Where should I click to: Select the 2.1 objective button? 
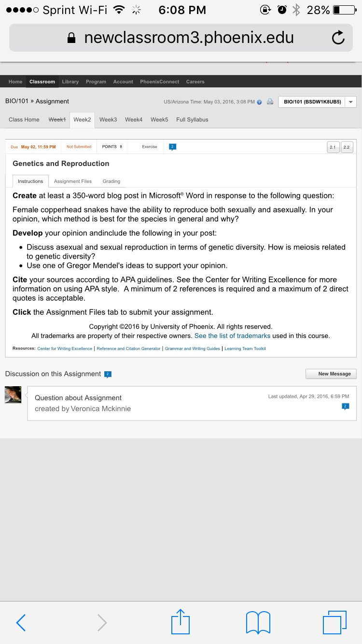coord(333,147)
